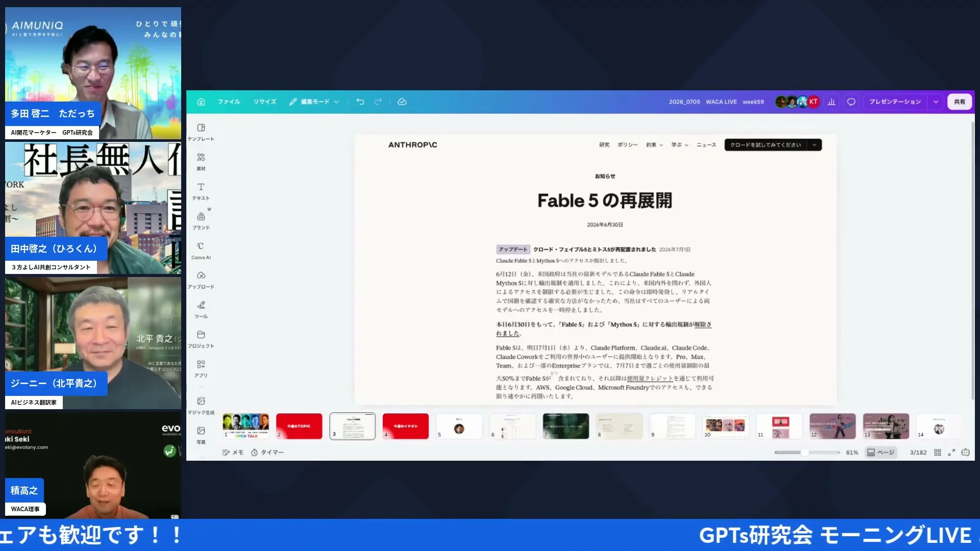Select slide thumbnail 14

pyautogui.click(x=939, y=426)
